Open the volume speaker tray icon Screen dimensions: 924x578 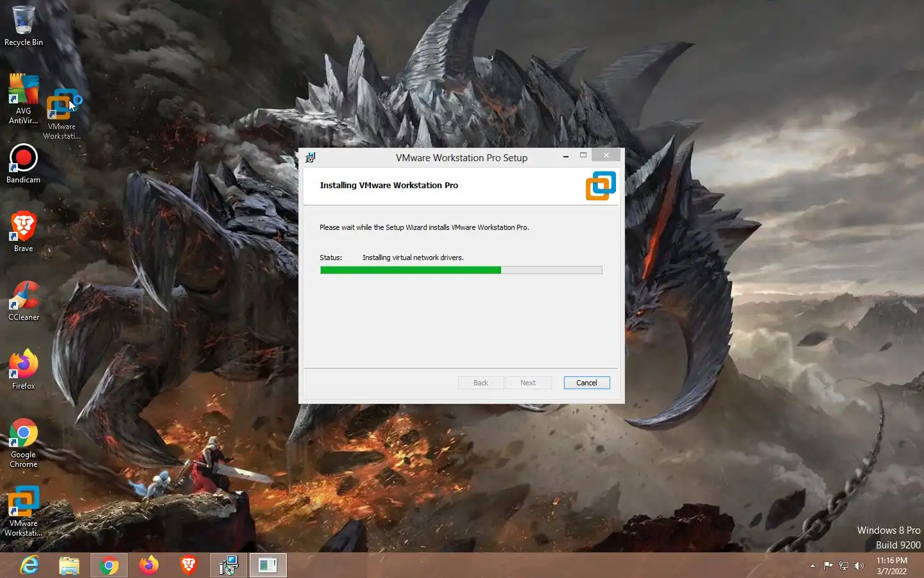tap(859, 566)
